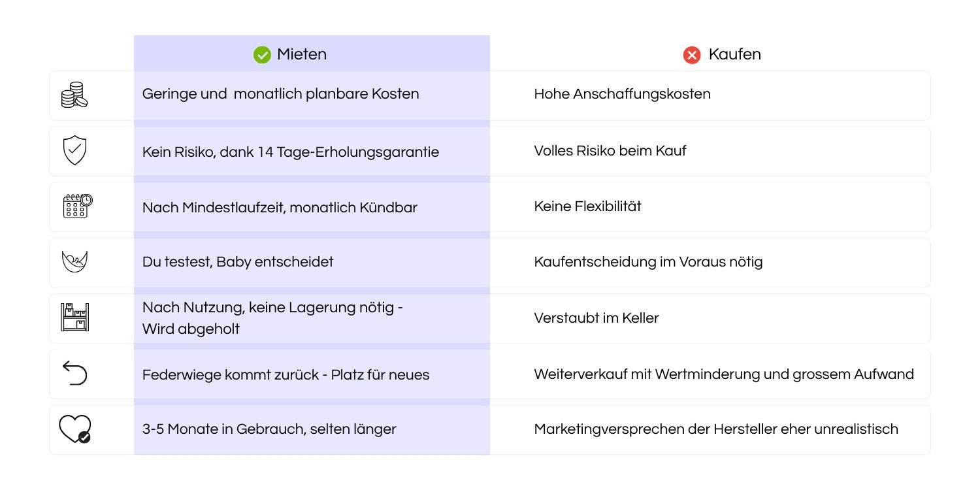980x490 pixels.
Task: Click 'Verstaubt im Keller' cell
Action: click(596, 318)
